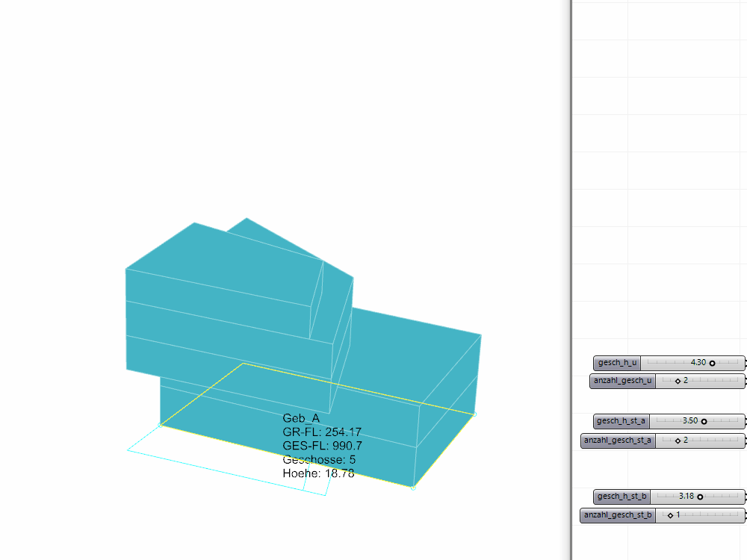Screen dimensions: 747x560
Task: Click the GR-FL: 254.17 annotation
Action: coord(322,432)
